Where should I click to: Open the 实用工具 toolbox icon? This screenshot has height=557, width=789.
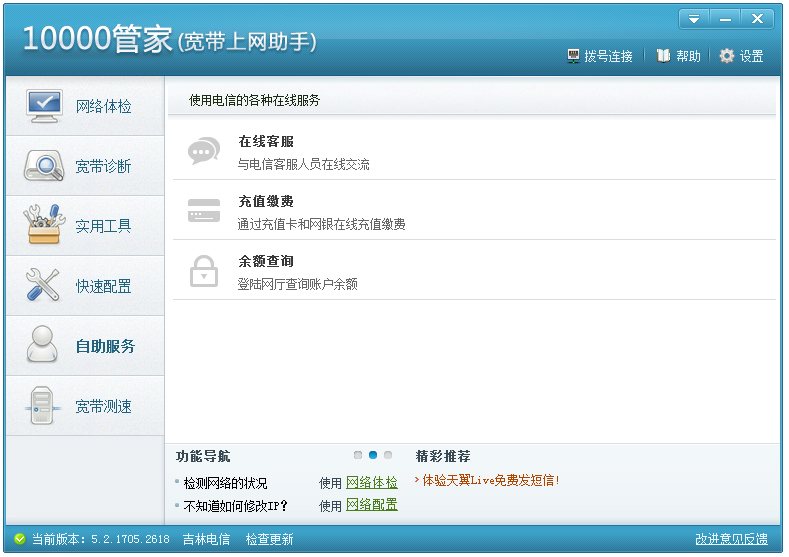click(43, 226)
